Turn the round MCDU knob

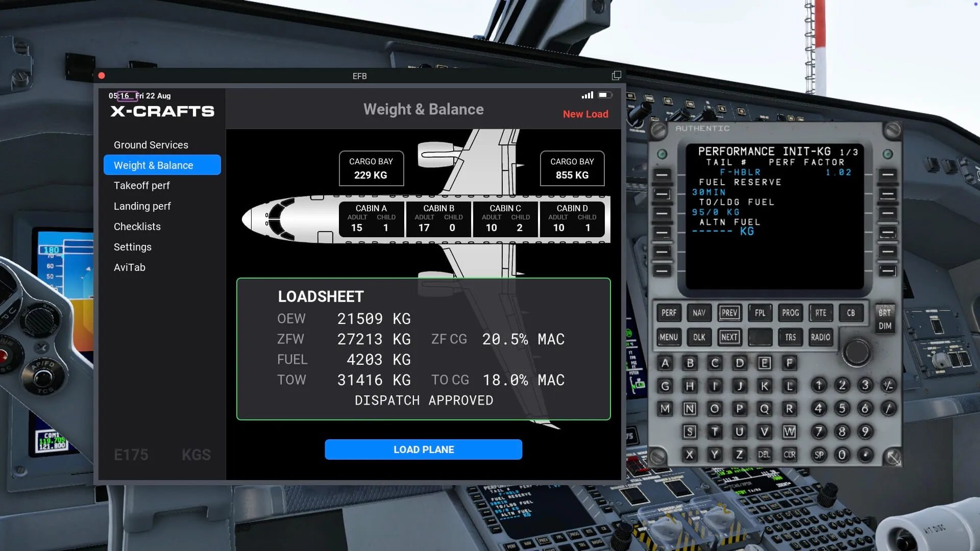tap(856, 352)
